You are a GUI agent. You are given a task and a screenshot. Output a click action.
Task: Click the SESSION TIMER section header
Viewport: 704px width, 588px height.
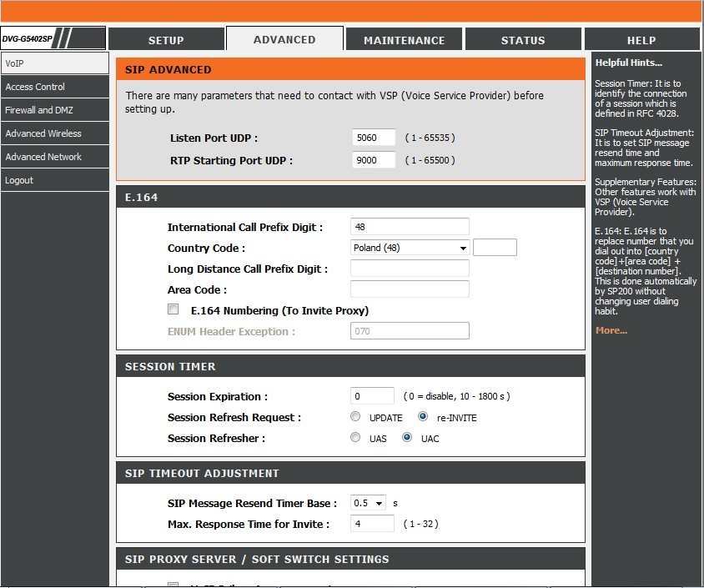pyautogui.click(x=350, y=366)
